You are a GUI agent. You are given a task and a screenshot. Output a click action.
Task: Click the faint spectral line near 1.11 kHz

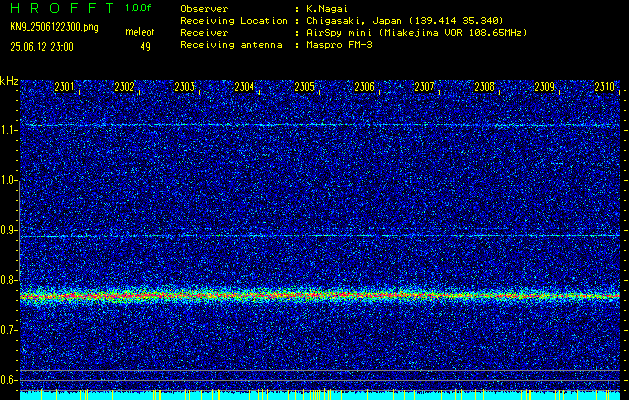(320, 125)
